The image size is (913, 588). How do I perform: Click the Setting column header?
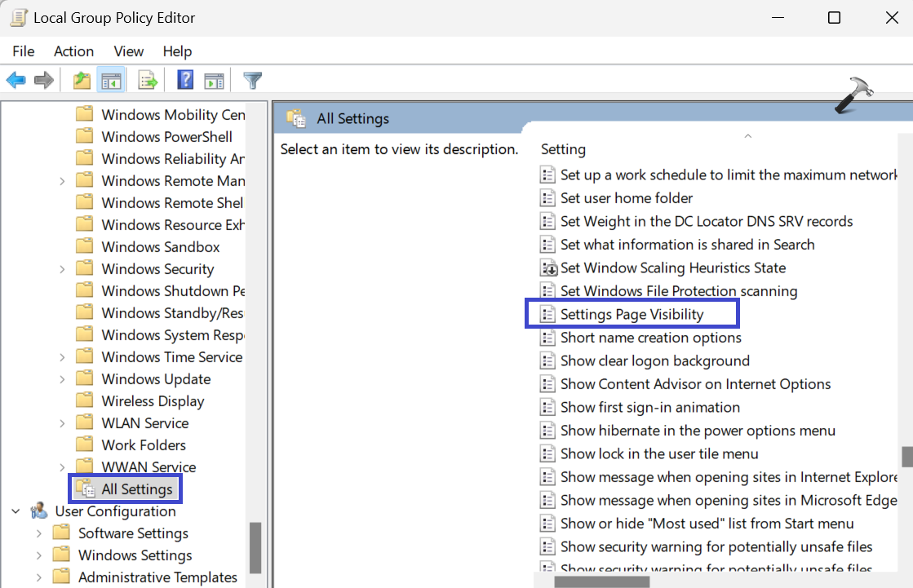click(563, 149)
